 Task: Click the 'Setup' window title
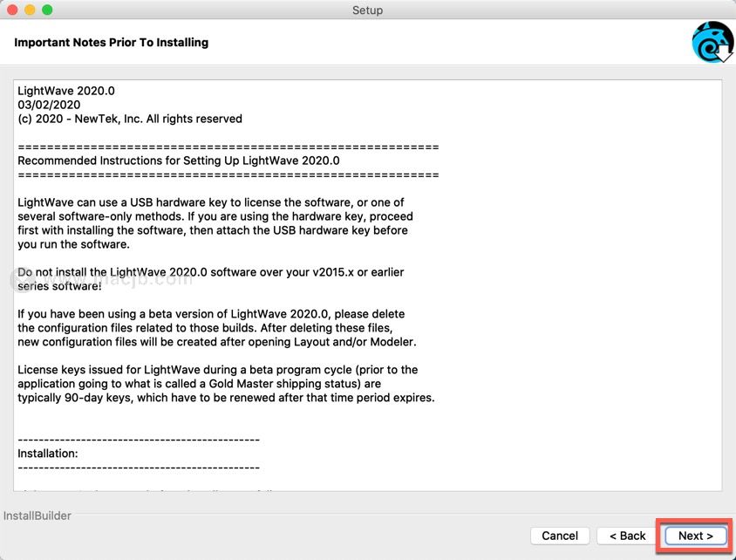[x=367, y=10]
